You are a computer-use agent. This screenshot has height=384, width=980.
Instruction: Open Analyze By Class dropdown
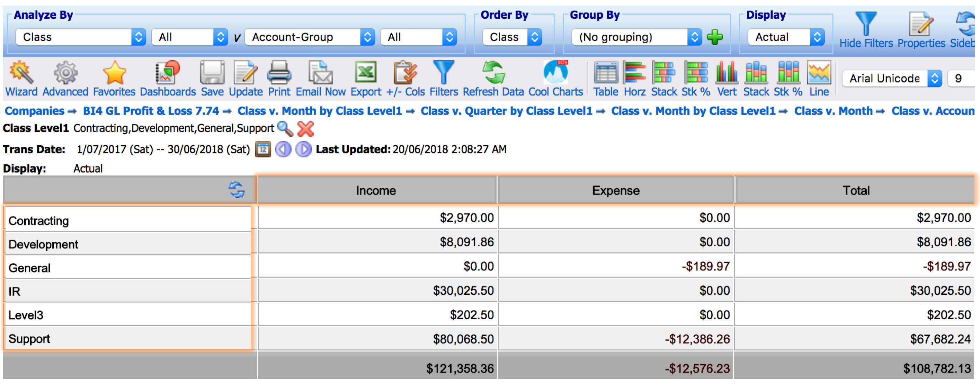pos(81,37)
